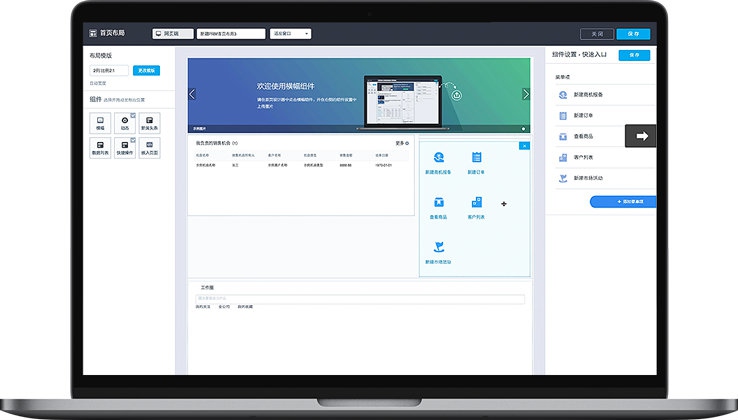Viewport: 738px width, 420px height.
Task: Toggle checkmark on 动态 component tile
Action: tap(133, 115)
